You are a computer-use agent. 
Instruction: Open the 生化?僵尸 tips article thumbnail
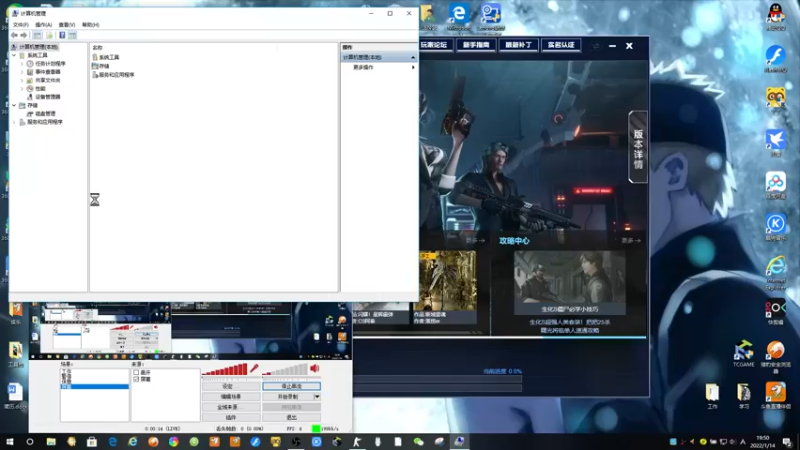pyautogui.click(x=569, y=282)
